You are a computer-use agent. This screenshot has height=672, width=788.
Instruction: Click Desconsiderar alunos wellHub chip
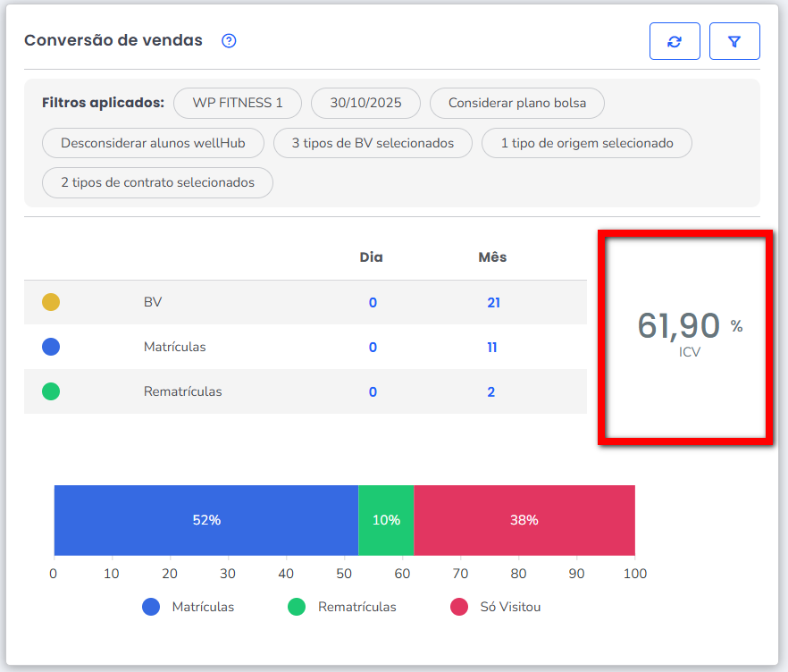point(154,143)
